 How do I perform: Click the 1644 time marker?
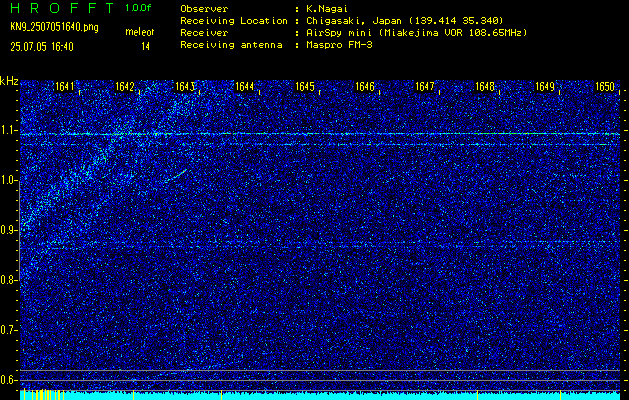pyautogui.click(x=245, y=86)
